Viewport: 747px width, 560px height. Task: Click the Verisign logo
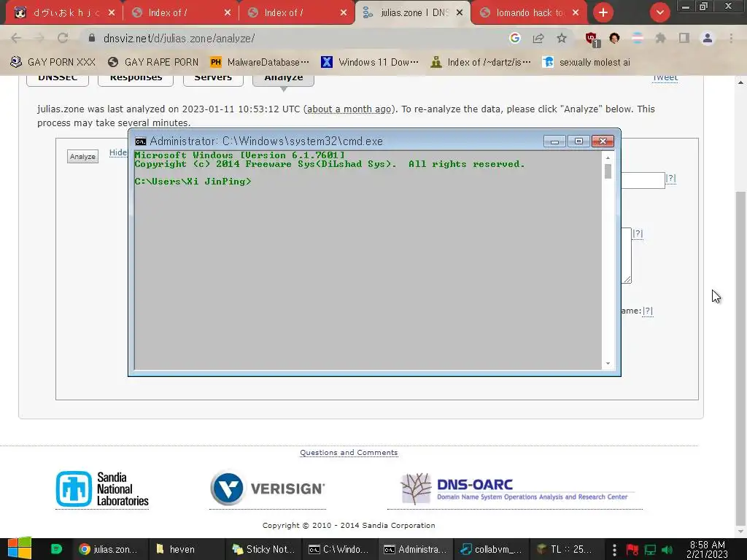click(x=268, y=488)
